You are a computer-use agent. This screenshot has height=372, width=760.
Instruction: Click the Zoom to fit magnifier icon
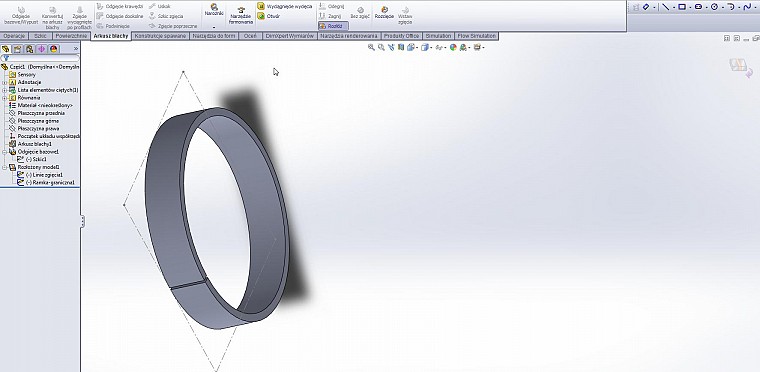371,47
